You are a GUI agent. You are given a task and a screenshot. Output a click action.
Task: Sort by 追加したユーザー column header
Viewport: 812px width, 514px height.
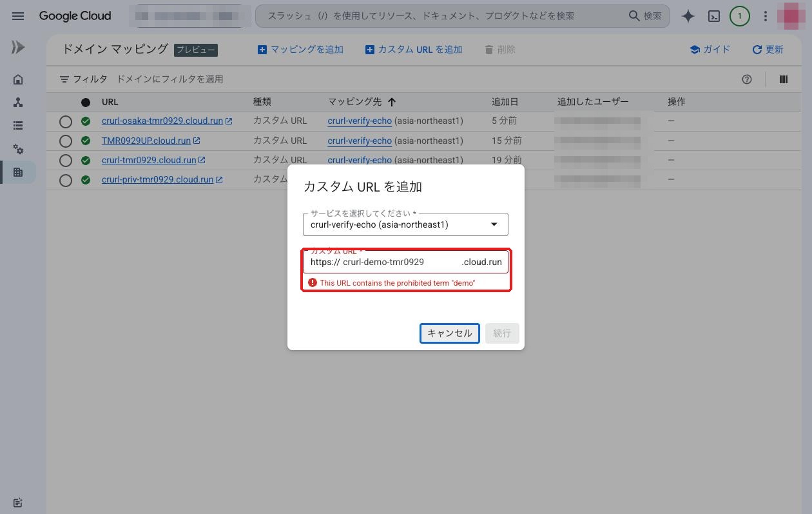(593, 102)
